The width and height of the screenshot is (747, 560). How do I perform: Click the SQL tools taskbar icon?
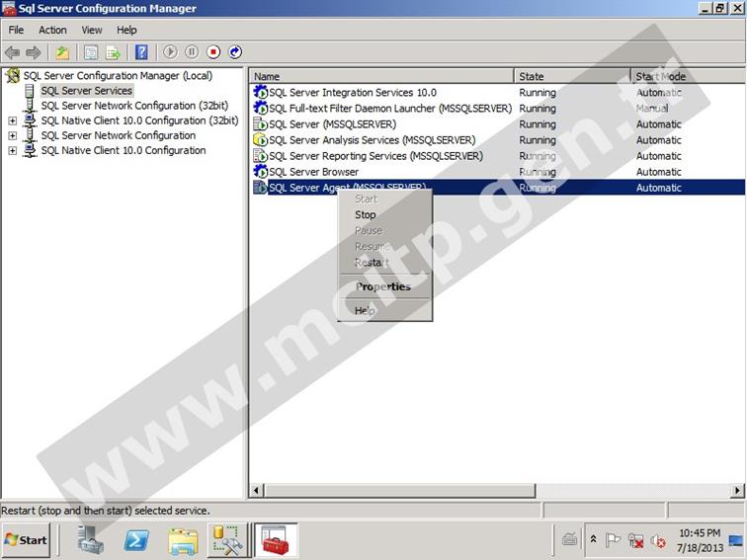coord(227,540)
